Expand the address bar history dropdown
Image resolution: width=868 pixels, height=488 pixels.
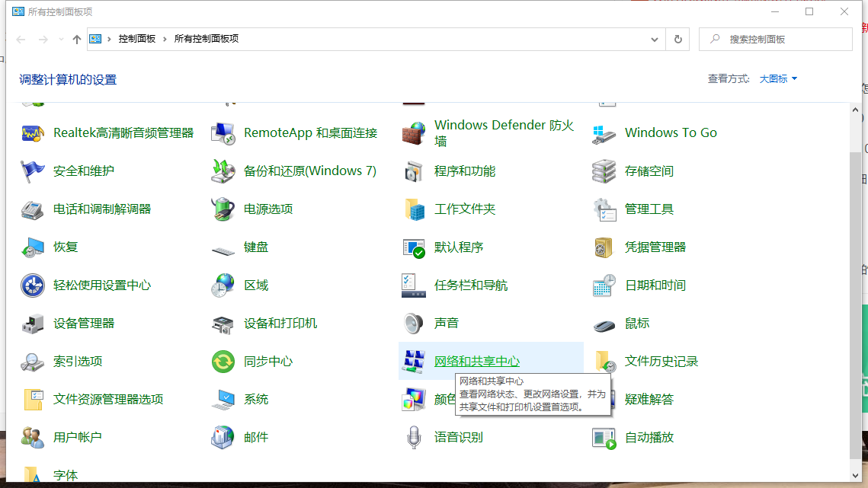[654, 39]
